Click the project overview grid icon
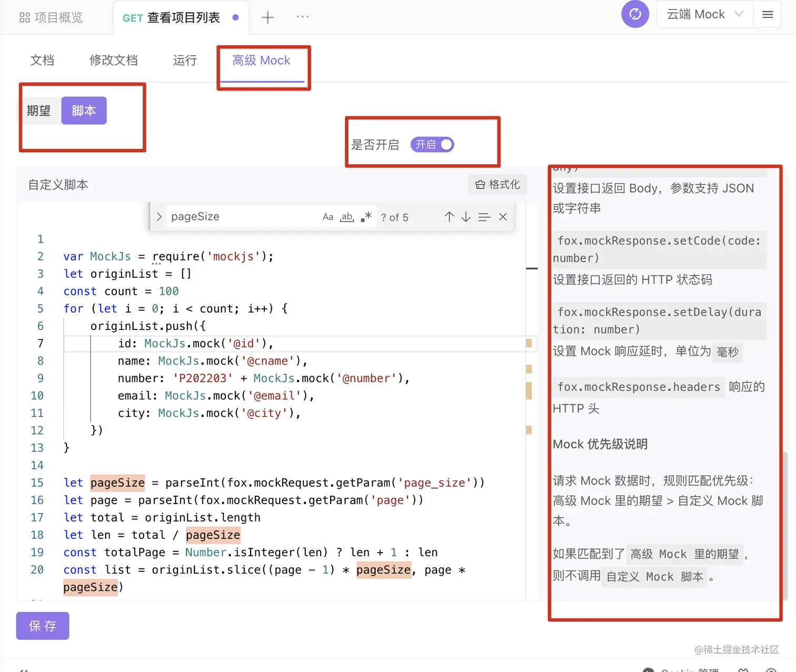The height and width of the screenshot is (672, 796). pos(25,18)
